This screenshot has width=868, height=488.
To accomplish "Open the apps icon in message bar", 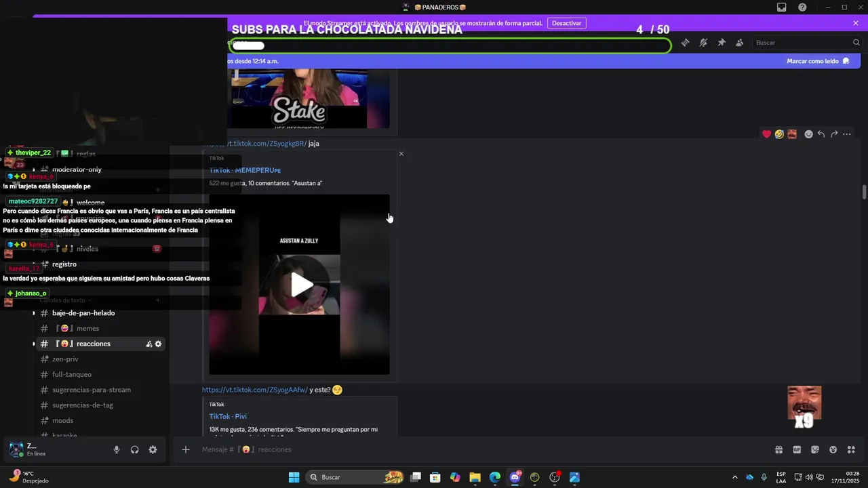I will coord(851,449).
